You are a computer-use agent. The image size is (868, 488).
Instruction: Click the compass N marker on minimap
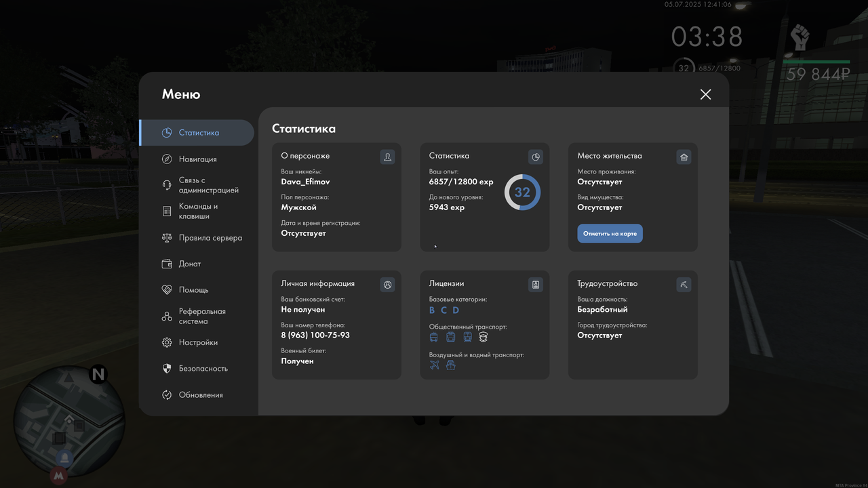[98, 374]
